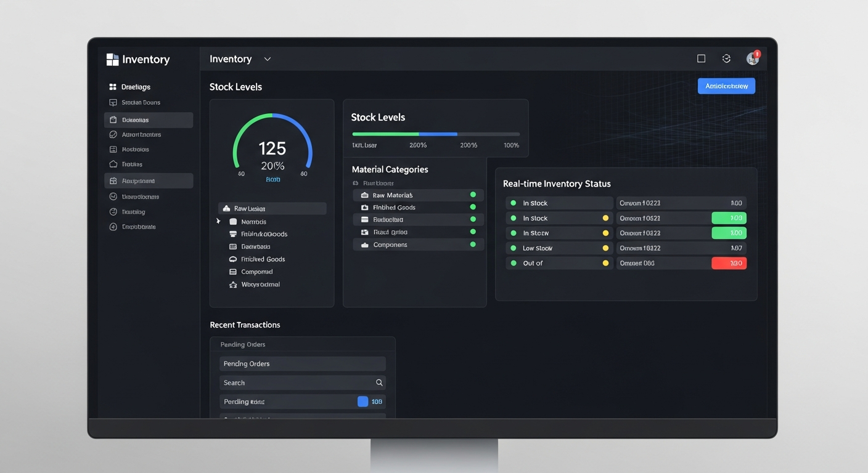Open the user avatar with the red badge
The width and height of the screenshot is (868, 473).
(x=753, y=58)
